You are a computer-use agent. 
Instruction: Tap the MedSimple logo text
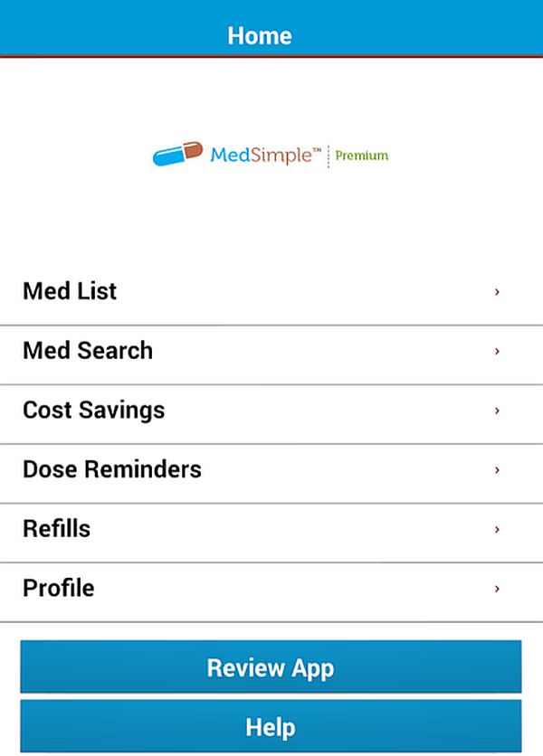[262, 156]
